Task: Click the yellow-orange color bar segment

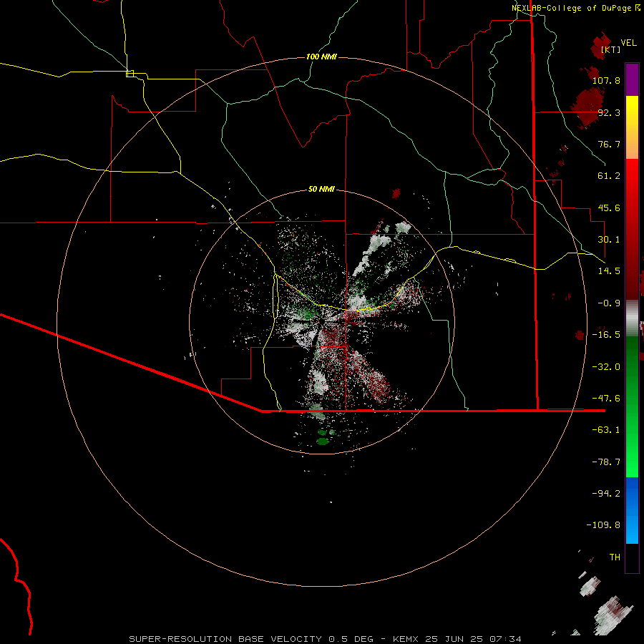Action: tap(632, 127)
